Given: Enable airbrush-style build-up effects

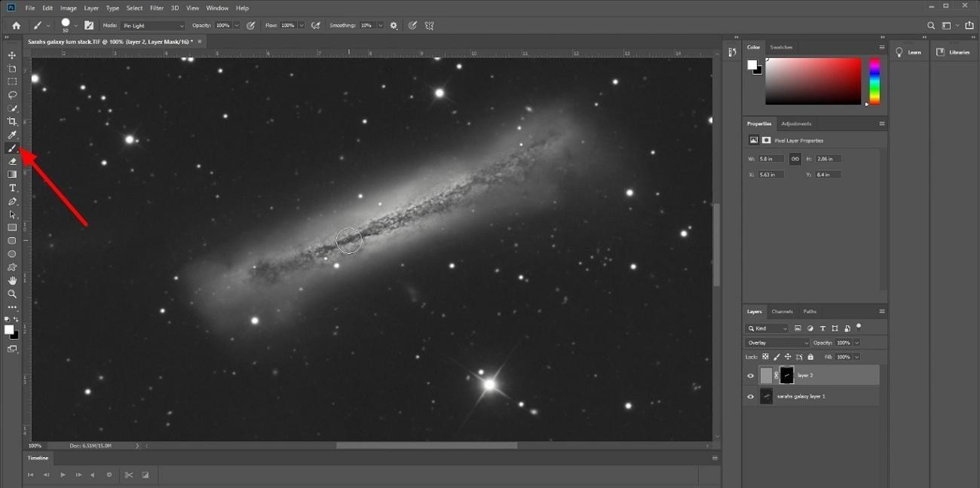Looking at the screenshot, I should (x=315, y=26).
